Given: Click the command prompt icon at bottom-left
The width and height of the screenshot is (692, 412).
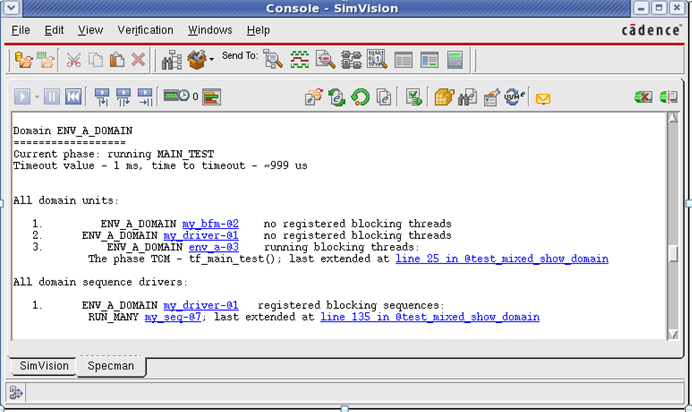Looking at the screenshot, I should [16, 392].
